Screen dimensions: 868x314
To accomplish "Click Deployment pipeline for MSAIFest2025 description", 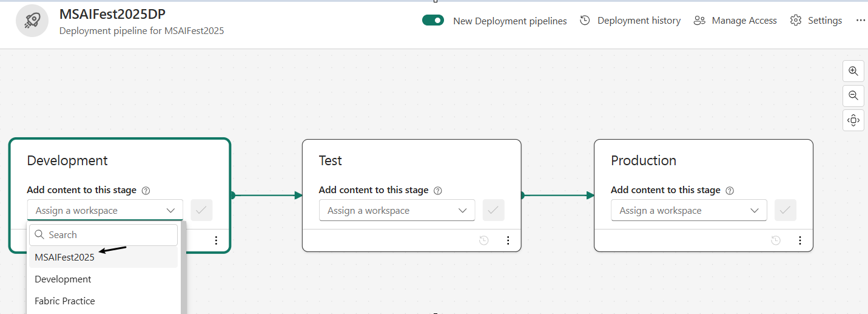I will click(142, 30).
